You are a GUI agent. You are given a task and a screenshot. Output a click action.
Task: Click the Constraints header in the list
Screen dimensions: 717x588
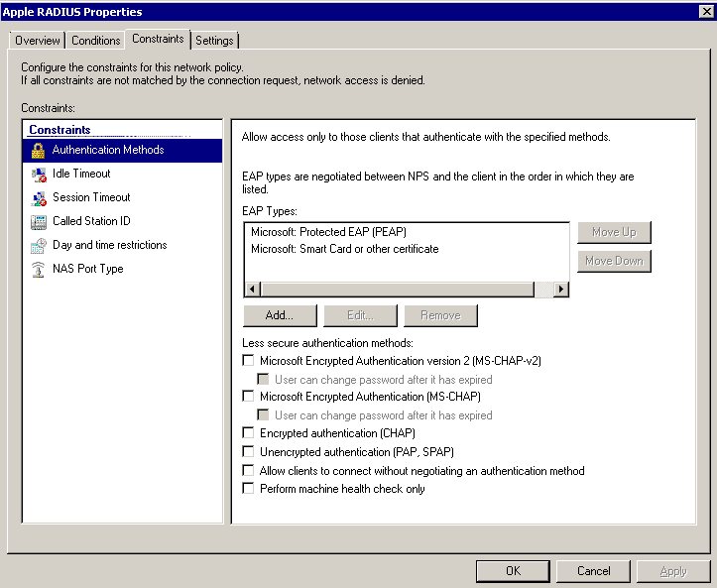click(60, 130)
